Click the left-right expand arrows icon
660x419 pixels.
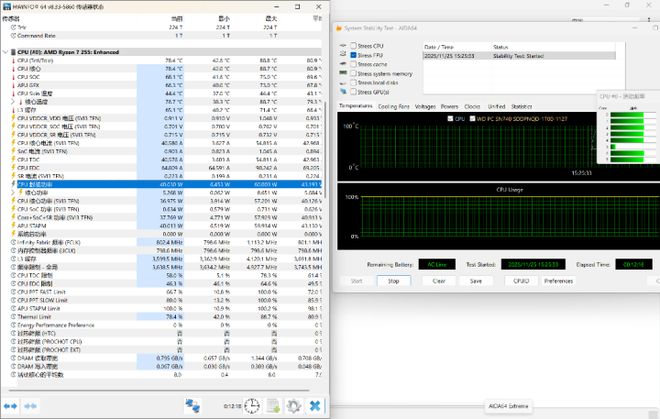pos(10,405)
